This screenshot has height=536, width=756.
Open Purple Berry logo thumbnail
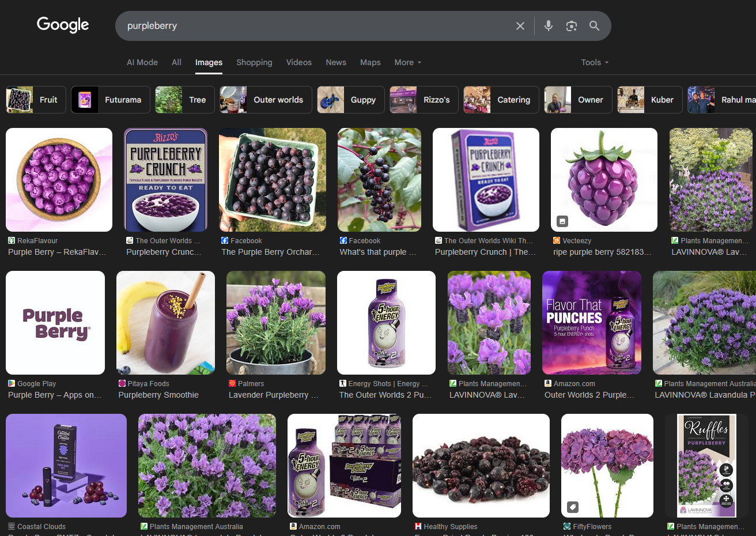(55, 323)
